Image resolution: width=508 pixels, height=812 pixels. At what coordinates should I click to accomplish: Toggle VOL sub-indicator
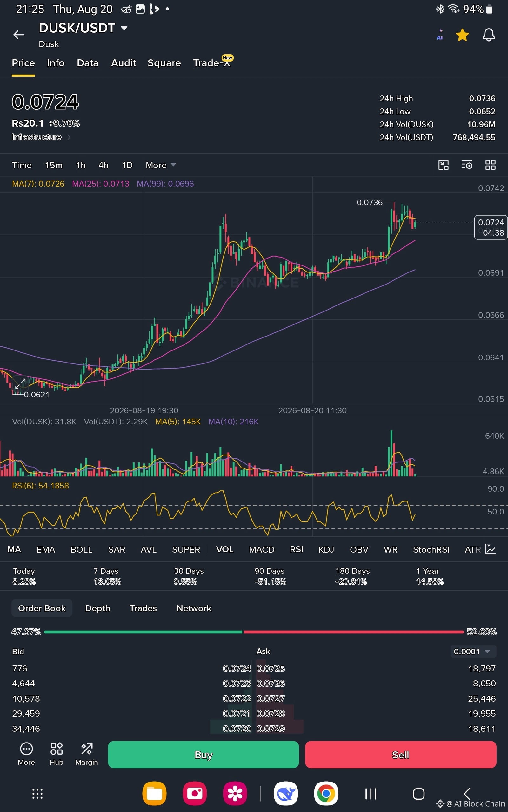coord(225,549)
